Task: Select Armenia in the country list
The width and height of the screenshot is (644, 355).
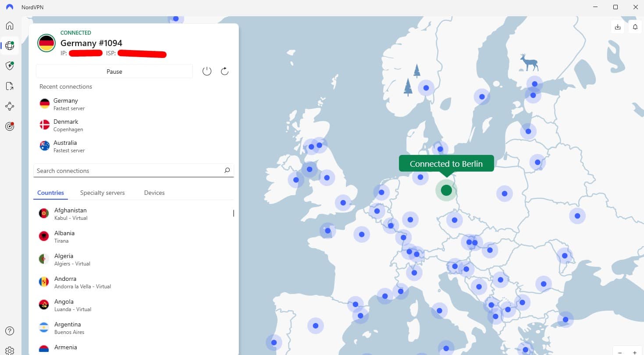Action: (x=133, y=348)
